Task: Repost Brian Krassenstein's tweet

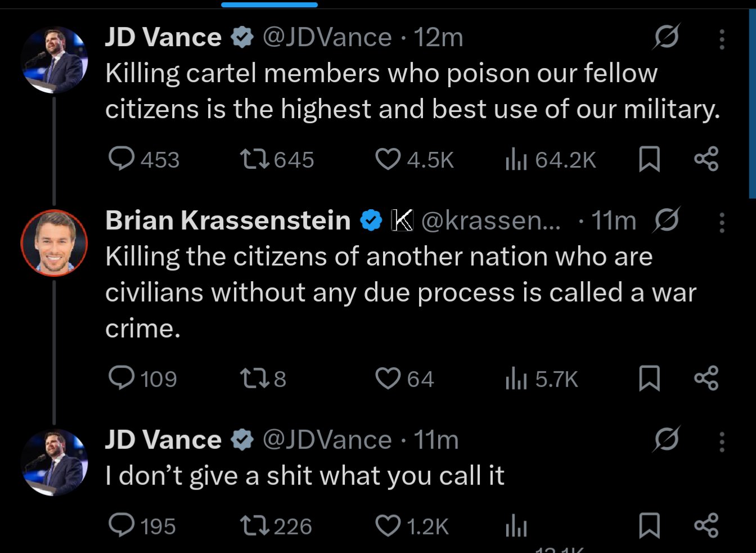Action: [254, 378]
